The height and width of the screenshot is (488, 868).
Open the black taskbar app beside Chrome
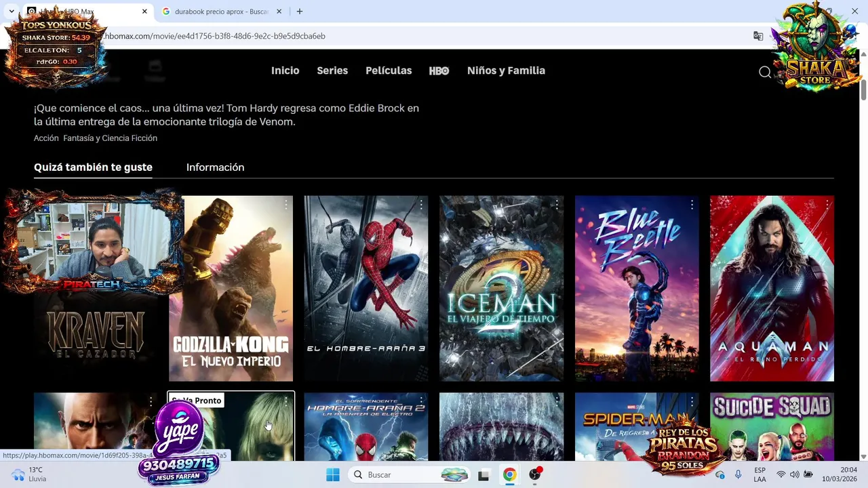(x=484, y=474)
